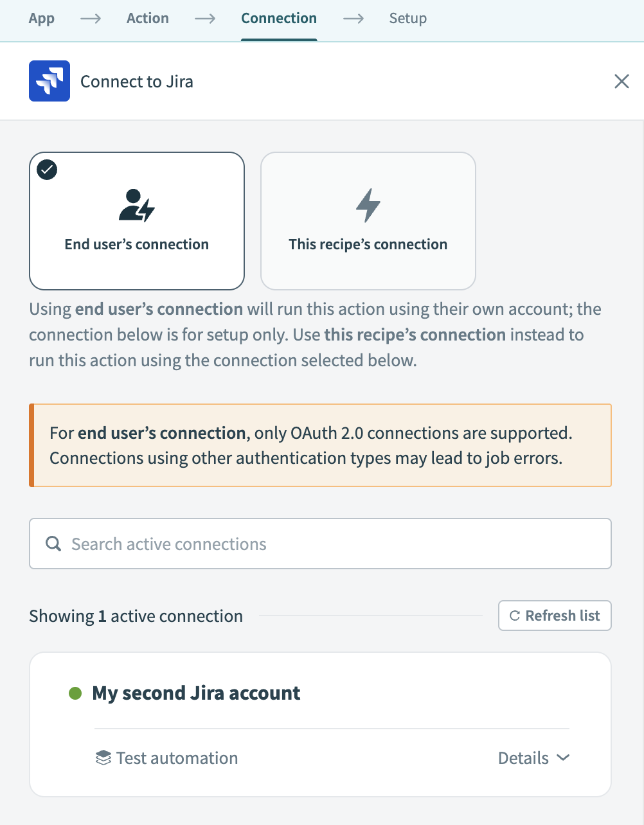Click the Test automation stack icon

[x=103, y=758]
